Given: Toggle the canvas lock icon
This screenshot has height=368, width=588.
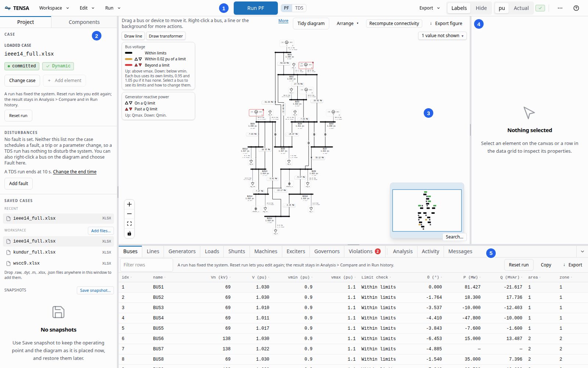Looking at the screenshot, I should tap(129, 233).
